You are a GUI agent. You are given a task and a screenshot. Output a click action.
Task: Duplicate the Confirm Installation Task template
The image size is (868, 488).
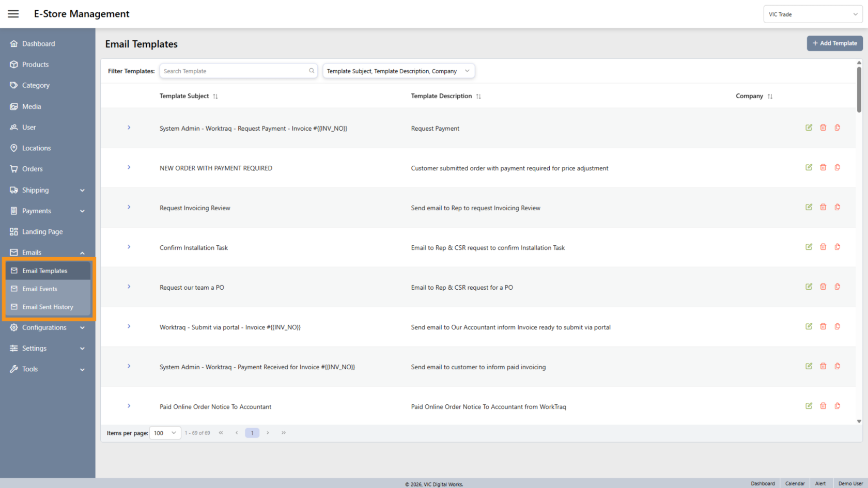(837, 247)
